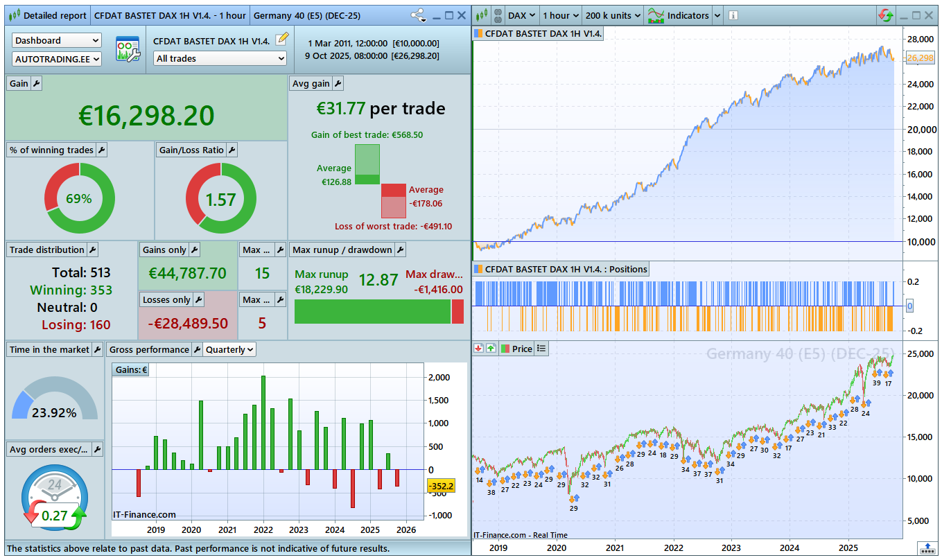
Task: Open the 200 k units menu
Action: pos(612,15)
